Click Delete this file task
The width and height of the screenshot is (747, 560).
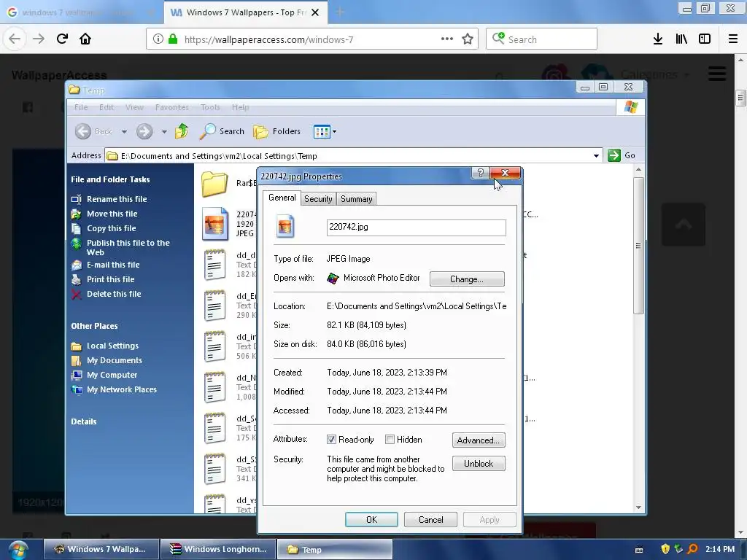(114, 295)
